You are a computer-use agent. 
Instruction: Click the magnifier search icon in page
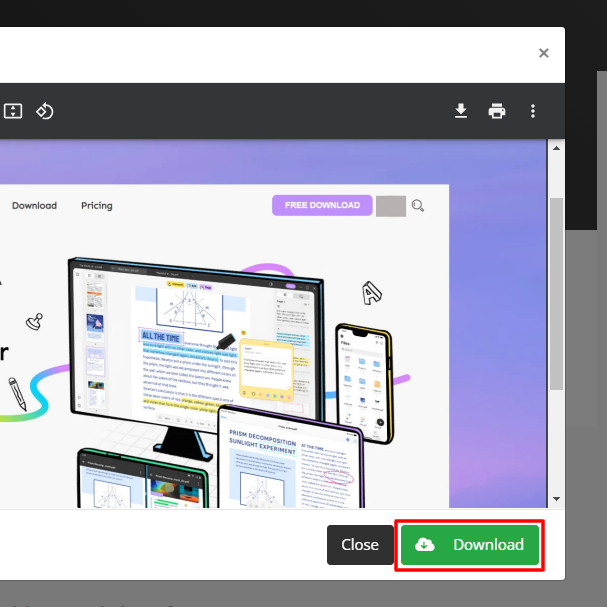click(x=418, y=206)
